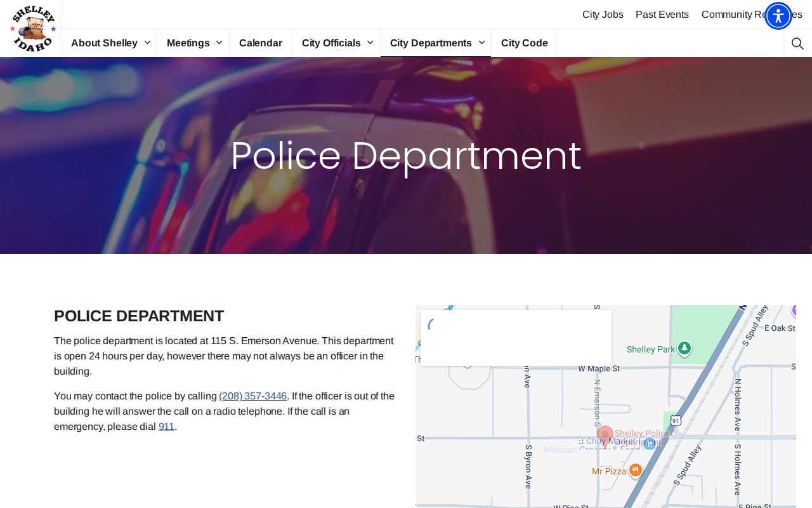The width and height of the screenshot is (812, 508).
Task: Click the Shelley Park tree marker on map
Action: pyautogui.click(x=684, y=348)
